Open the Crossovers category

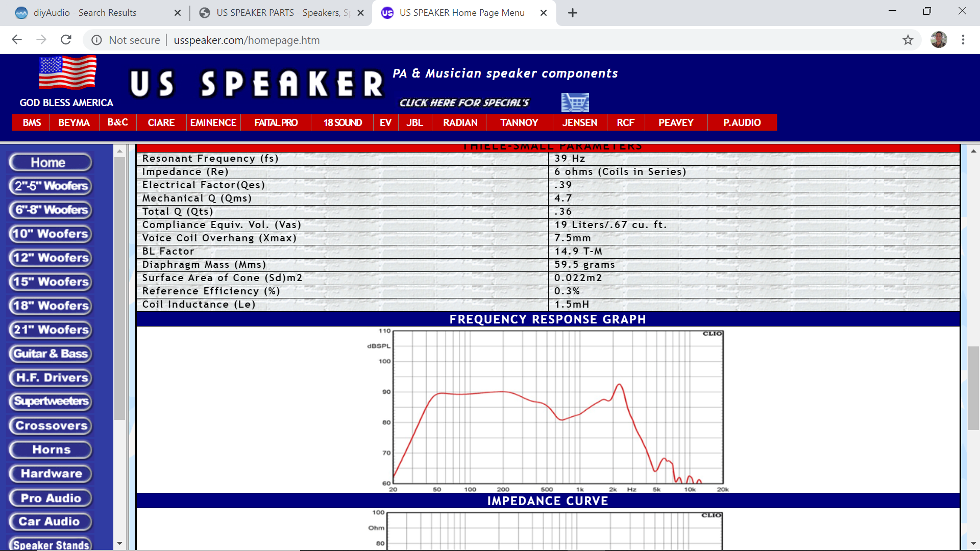tap(50, 425)
